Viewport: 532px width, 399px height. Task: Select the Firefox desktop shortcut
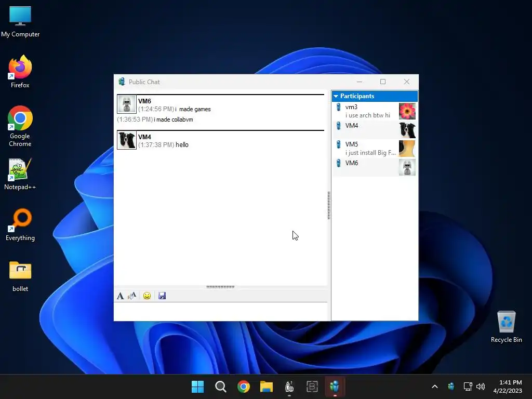[x=20, y=72]
